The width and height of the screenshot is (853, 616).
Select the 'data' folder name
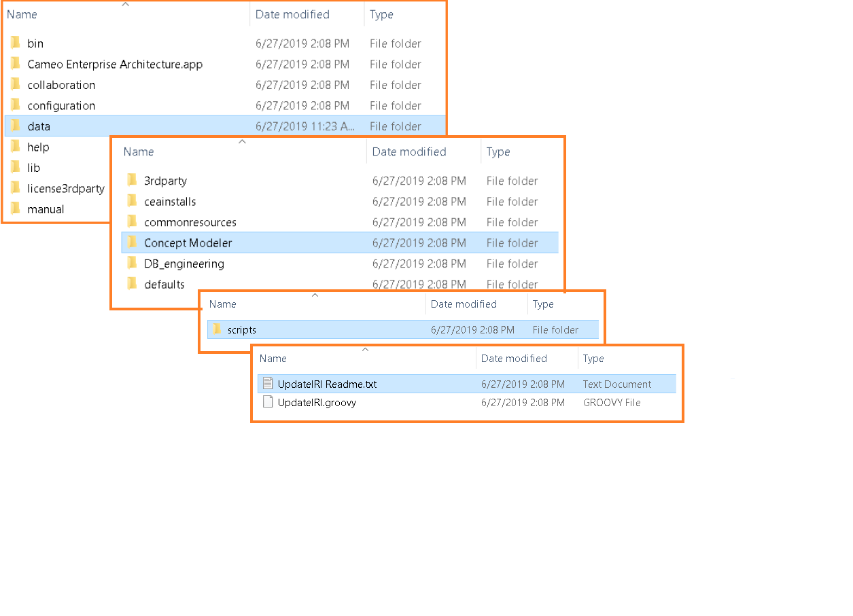click(39, 126)
